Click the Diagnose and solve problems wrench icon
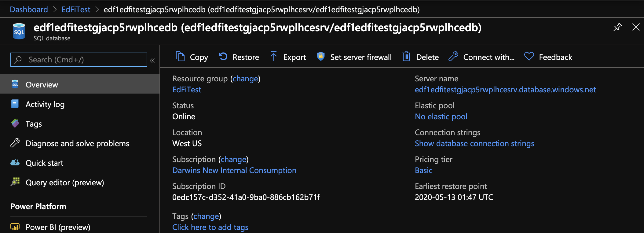The height and width of the screenshot is (233, 644). pyautogui.click(x=15, y=143)
